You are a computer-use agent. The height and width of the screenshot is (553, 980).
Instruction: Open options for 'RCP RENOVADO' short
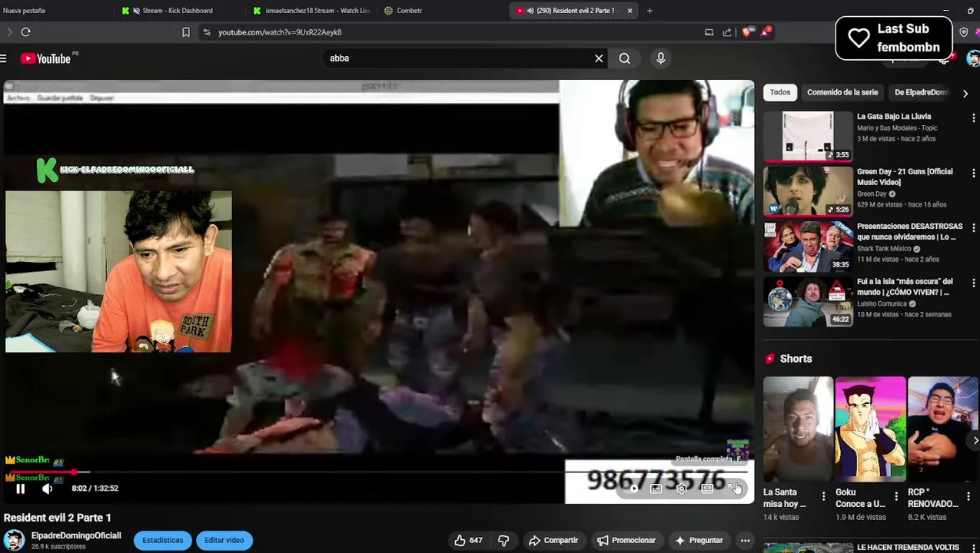click(968, 496)
